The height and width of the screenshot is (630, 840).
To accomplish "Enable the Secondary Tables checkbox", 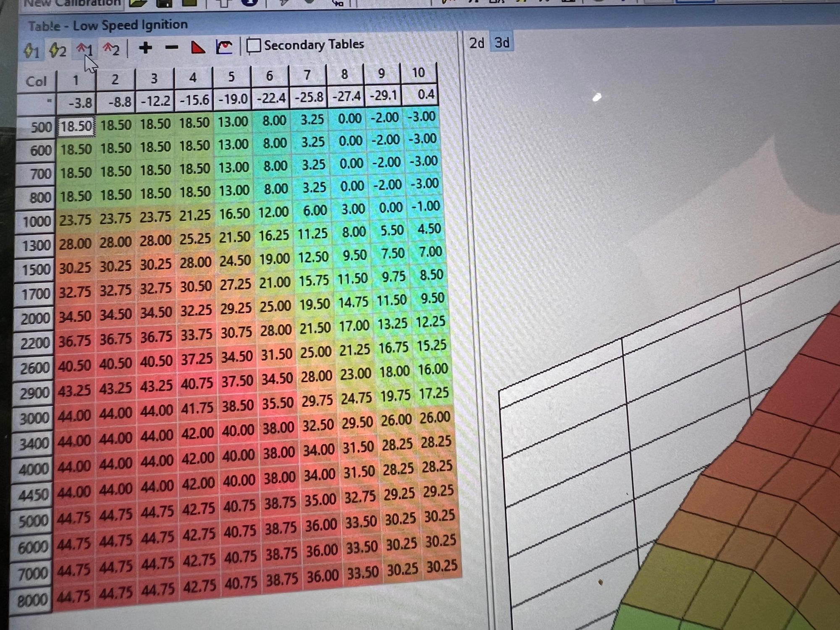I will click(x=254, y=46).
